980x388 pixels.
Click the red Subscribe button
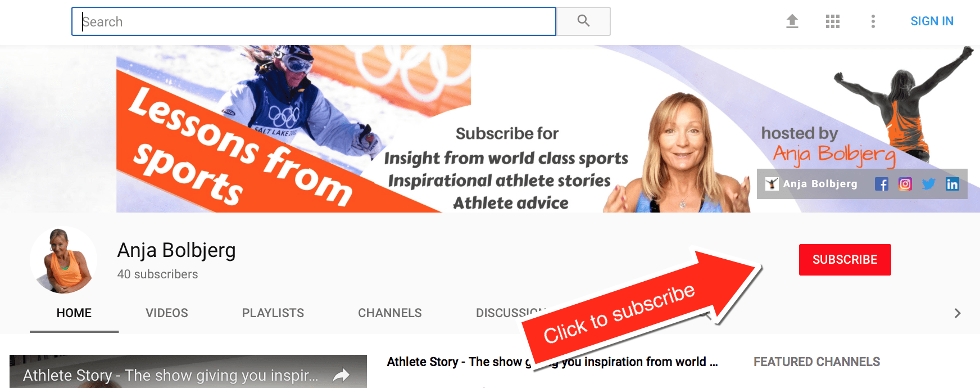coord(845,260)
